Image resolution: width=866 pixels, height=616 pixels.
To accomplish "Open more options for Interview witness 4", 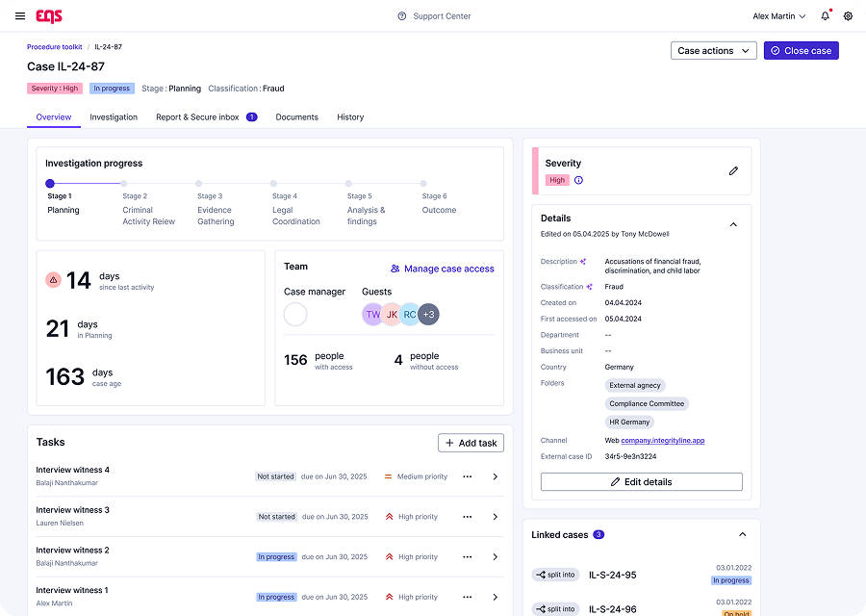I will click(468, 476).
